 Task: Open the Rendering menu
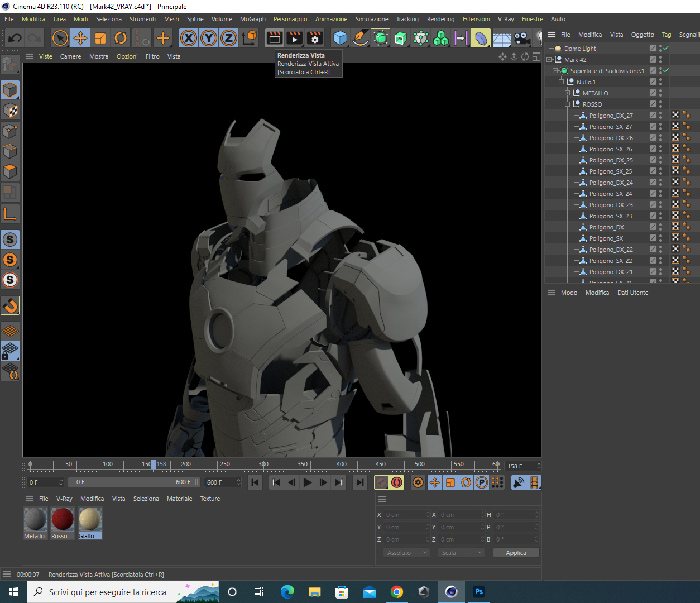440,19
